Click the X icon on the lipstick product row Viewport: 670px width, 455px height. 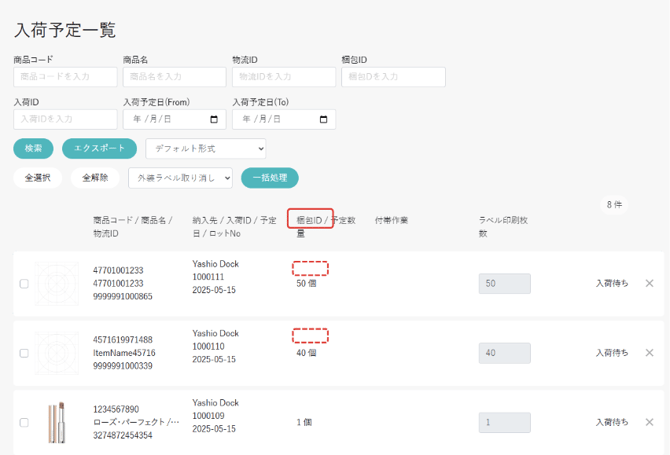649,422
